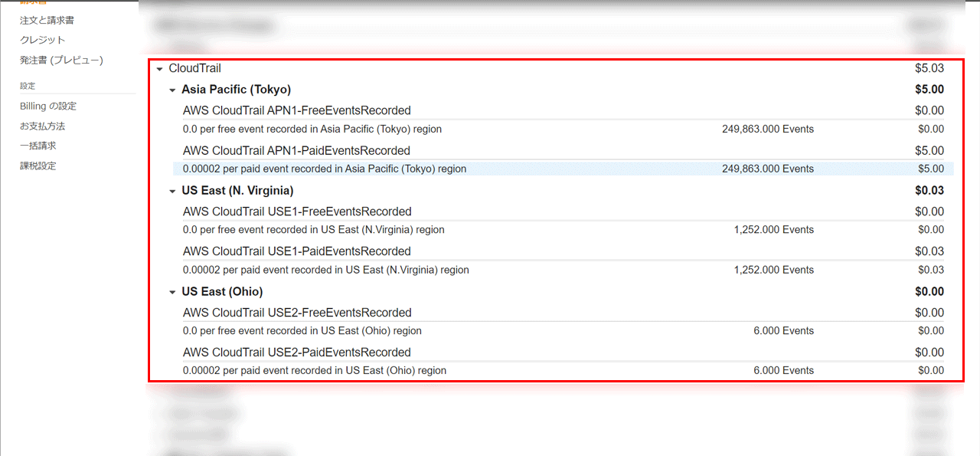
Task: Click the $0.03 amount beside USE1-PaidEventsRecorded
Action: pos(929,251)
